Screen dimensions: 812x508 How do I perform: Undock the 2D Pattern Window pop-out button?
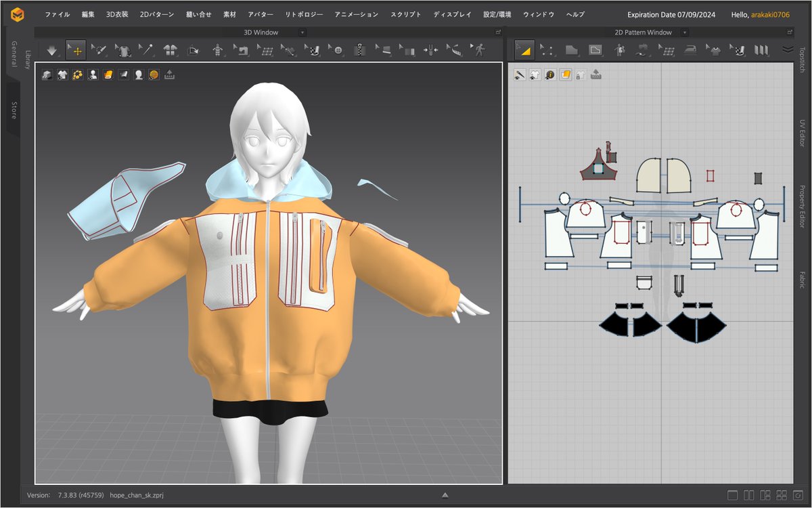pyautogui.click(x=789, y=33)
